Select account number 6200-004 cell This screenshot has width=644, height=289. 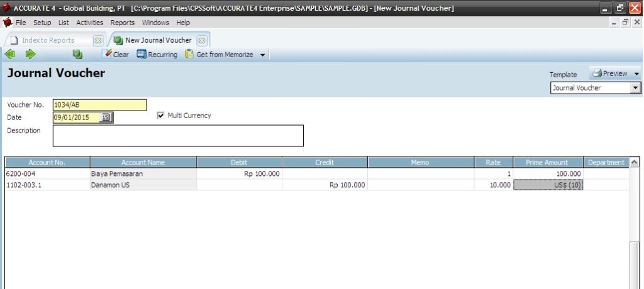pyautogui.click(x=47, y=173)
